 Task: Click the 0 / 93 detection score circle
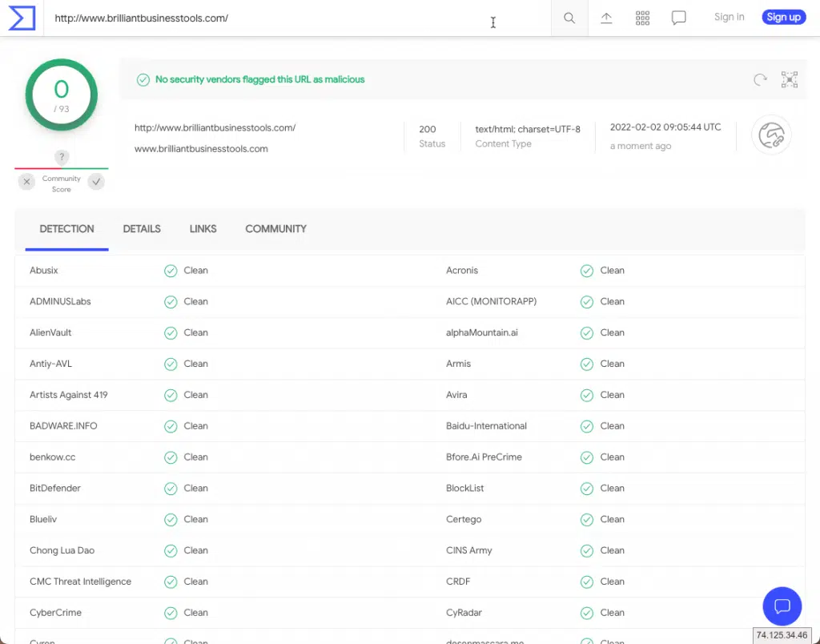click(61, 95)
